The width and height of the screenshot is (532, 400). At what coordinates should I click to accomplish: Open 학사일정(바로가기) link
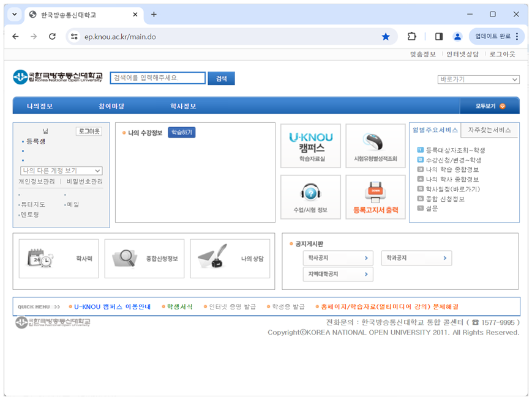(453, 189)
